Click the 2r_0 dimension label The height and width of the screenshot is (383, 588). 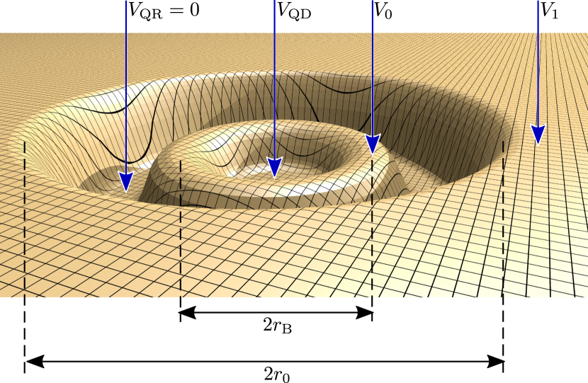277,374
